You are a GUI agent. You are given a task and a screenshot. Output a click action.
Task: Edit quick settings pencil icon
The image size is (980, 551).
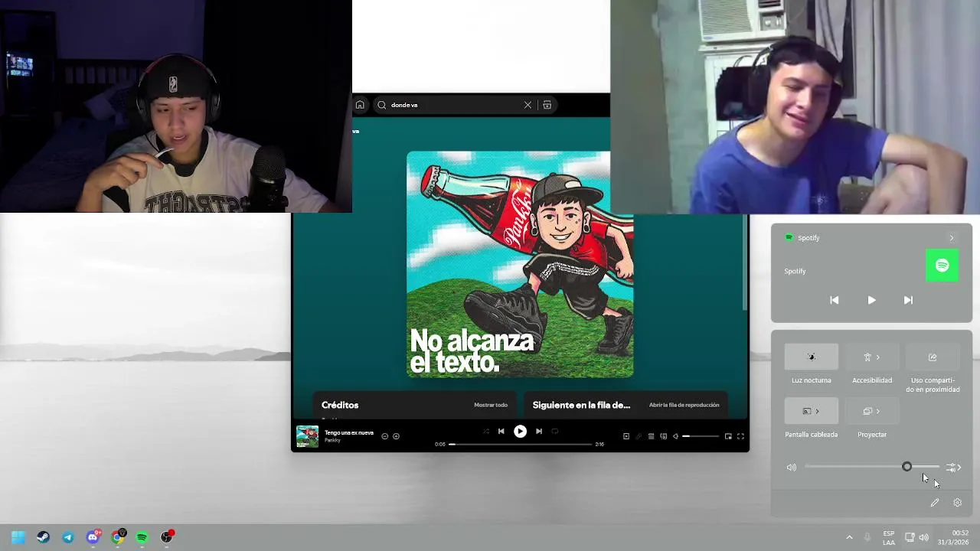point(935,503)
